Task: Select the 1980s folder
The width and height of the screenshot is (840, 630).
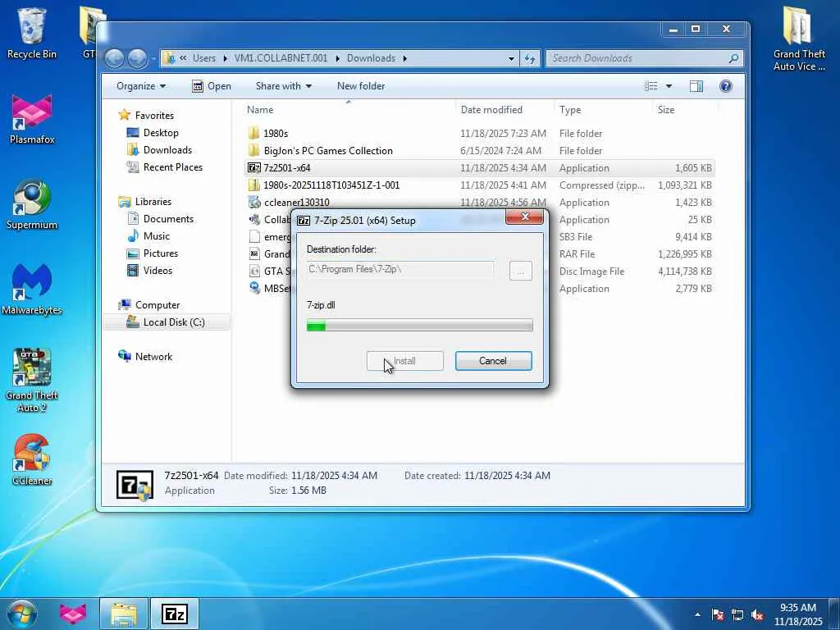Action: click(479, 134)
